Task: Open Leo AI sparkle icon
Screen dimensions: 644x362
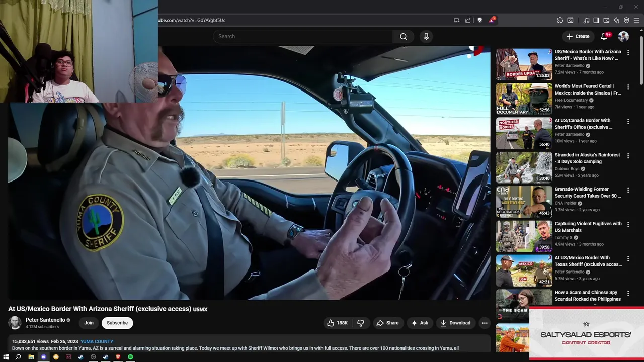Action: coord(616,20)
